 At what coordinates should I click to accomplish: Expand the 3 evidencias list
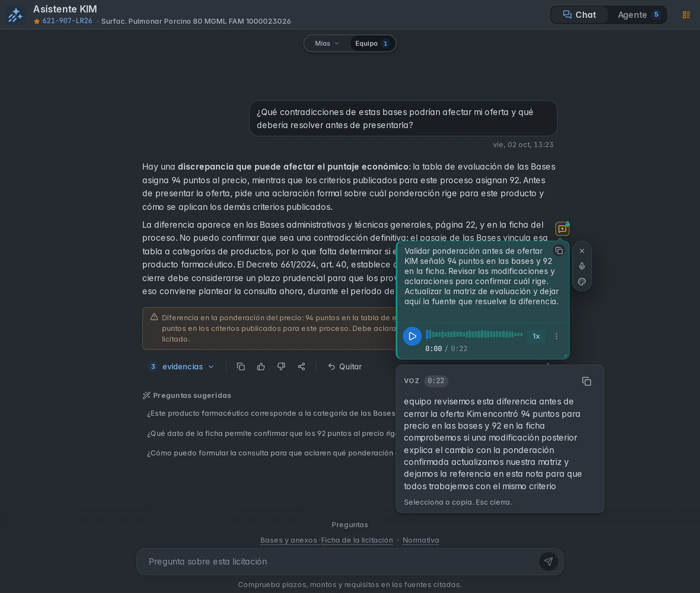click(182, 366)
